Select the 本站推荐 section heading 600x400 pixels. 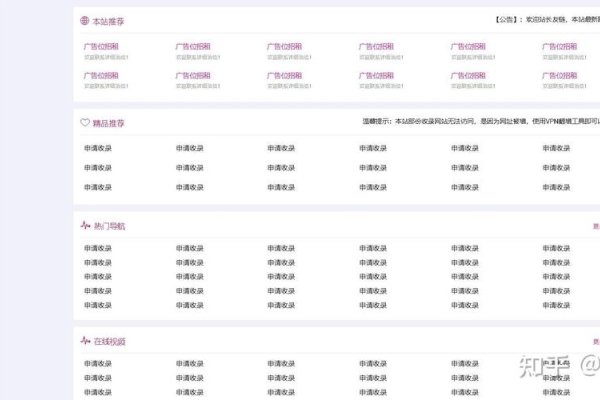[x=109, y=21]
